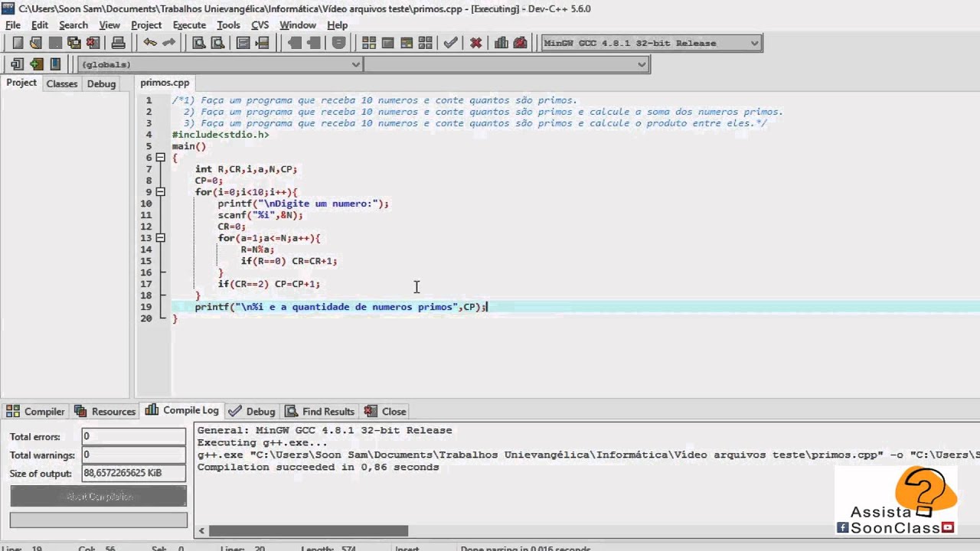Click the Abort Compilation button

(x=99, y=497)
